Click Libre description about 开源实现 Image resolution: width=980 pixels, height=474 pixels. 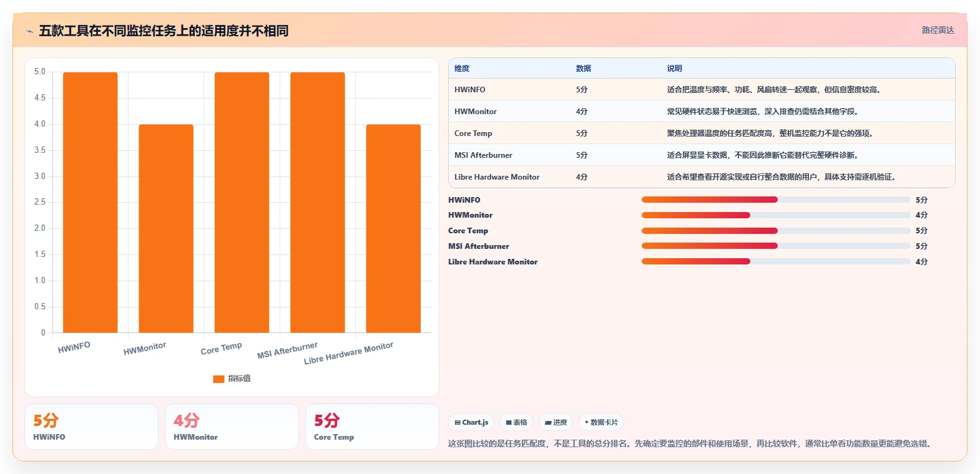782,177
